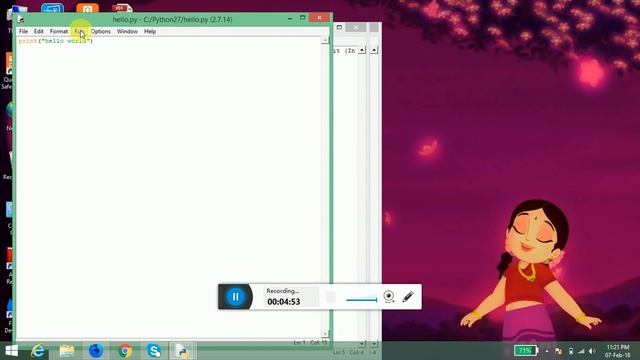Close the background Python Shell window

tap(356, 27)
